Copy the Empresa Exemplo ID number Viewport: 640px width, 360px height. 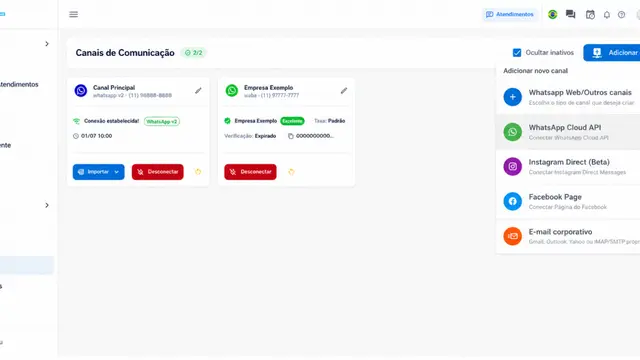coord(291,136)
